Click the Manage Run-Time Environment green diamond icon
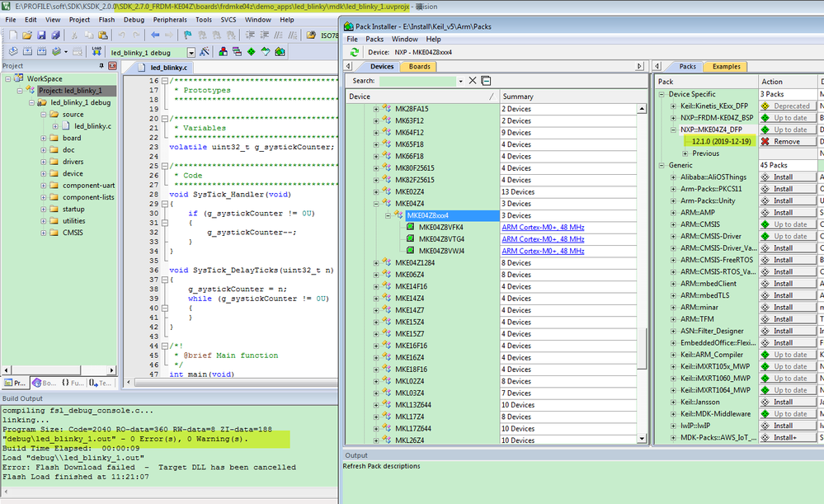Image resolution: width=824 pixels, height=504 pixels. [x=250, y=51]
